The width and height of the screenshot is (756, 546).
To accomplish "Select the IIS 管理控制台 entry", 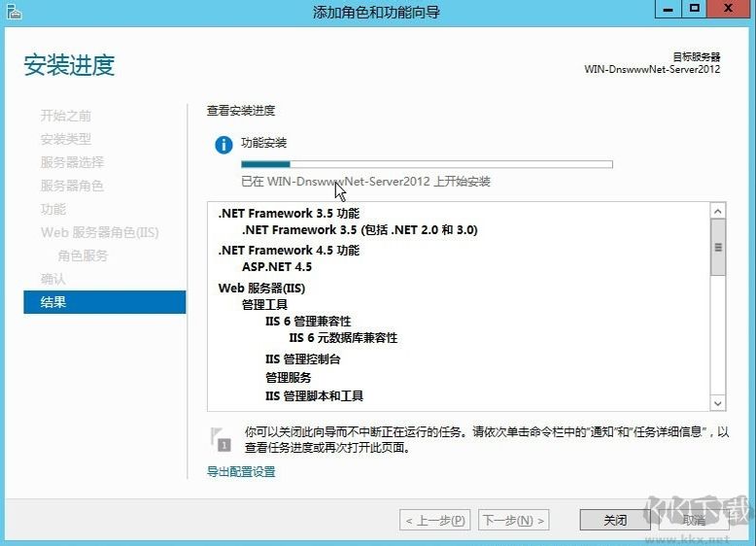I will click(x=303, y=359).
